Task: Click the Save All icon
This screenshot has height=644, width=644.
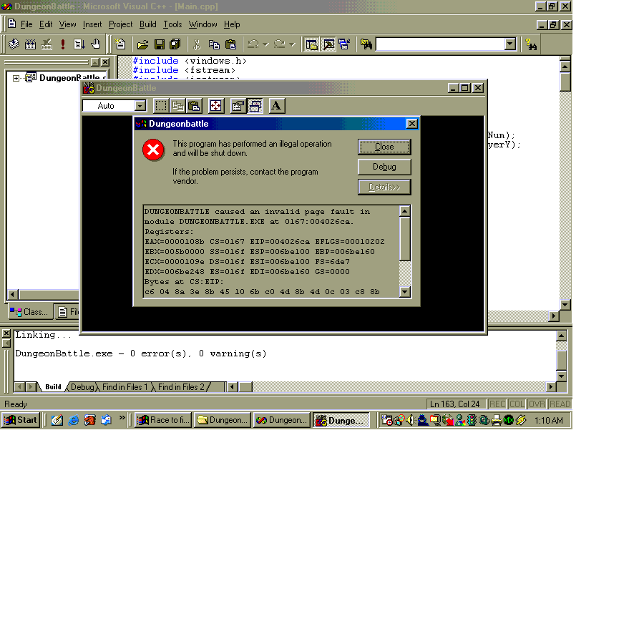Action: point(175,44)
